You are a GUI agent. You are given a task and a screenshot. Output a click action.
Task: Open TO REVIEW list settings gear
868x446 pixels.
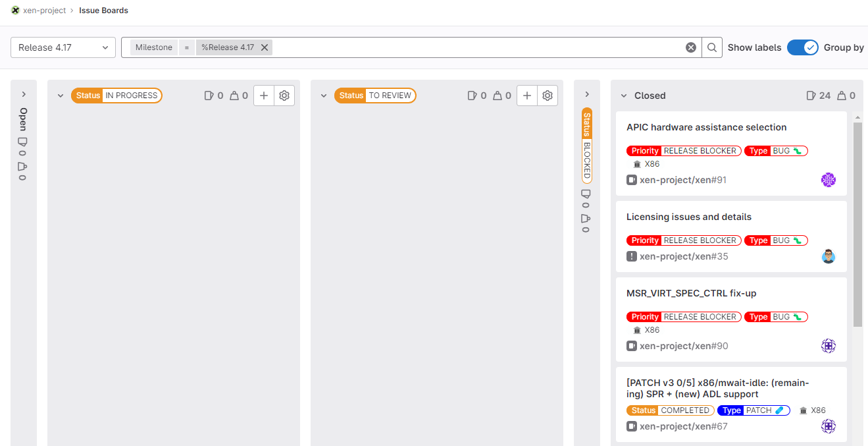pyautogui.click(x=548, y=96)
